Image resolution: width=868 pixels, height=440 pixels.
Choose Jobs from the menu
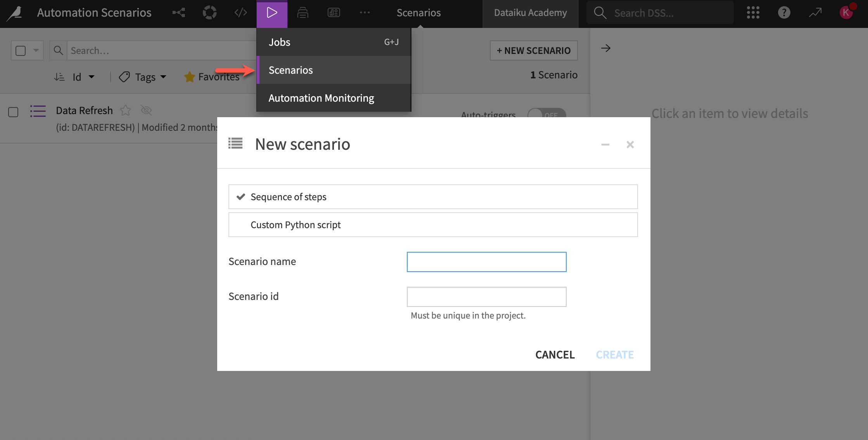click(334, 42)
